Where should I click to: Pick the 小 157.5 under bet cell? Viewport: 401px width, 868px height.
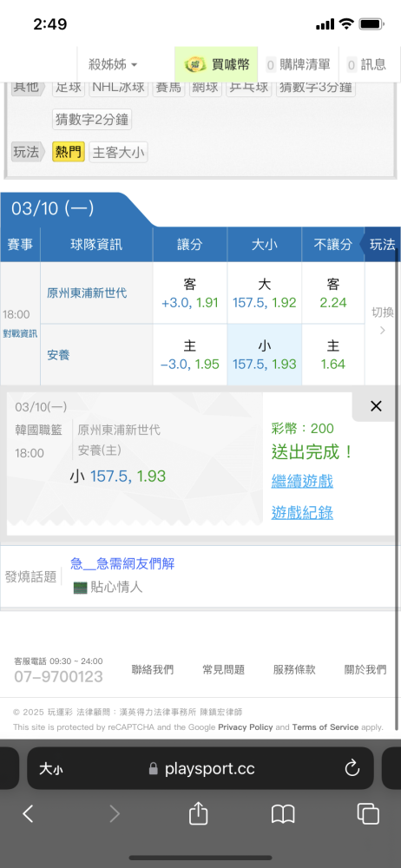tap(265, 355)
